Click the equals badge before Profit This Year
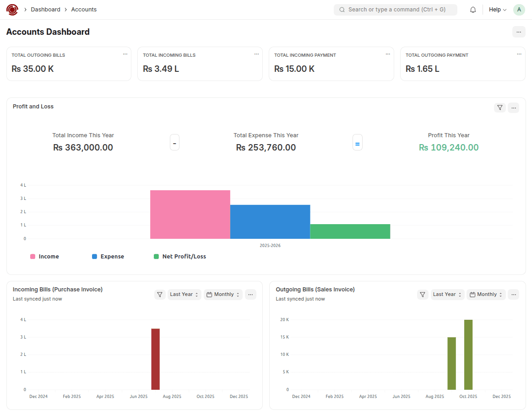The image size is (532, 414). pos(357,142)
